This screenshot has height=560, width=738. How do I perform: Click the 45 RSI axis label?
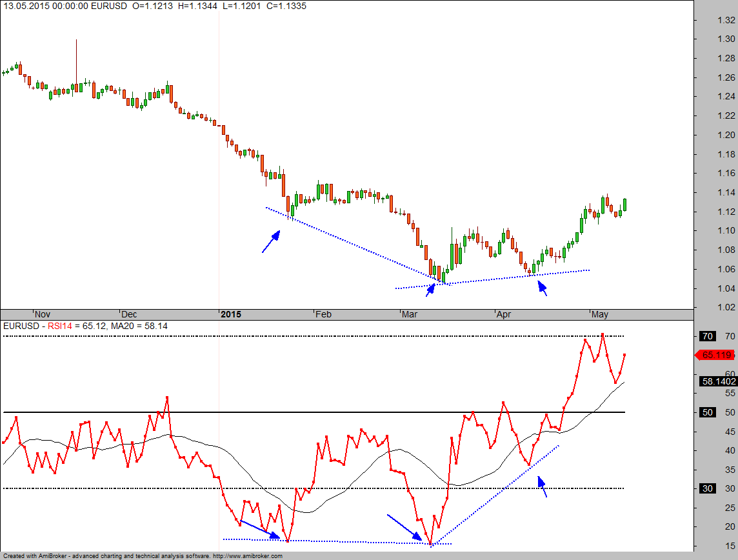(730, 432)
